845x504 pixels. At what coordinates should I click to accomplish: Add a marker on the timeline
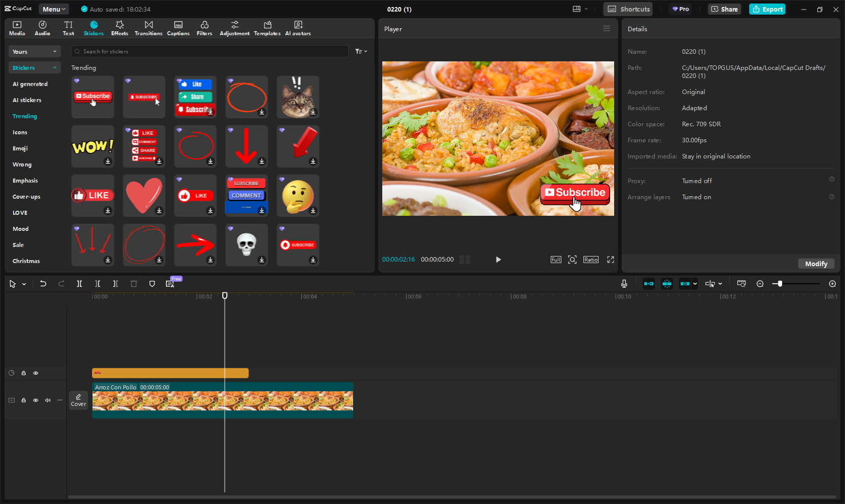click(152, 284)
